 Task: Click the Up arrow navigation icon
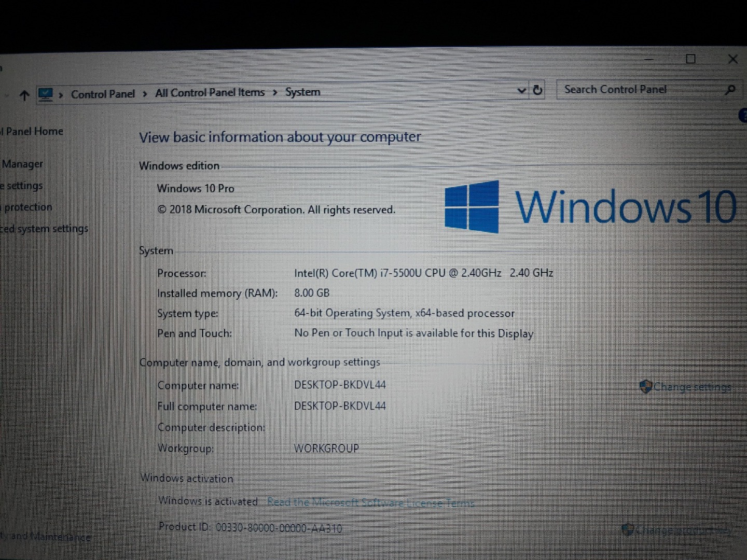(x=24, y=95)
